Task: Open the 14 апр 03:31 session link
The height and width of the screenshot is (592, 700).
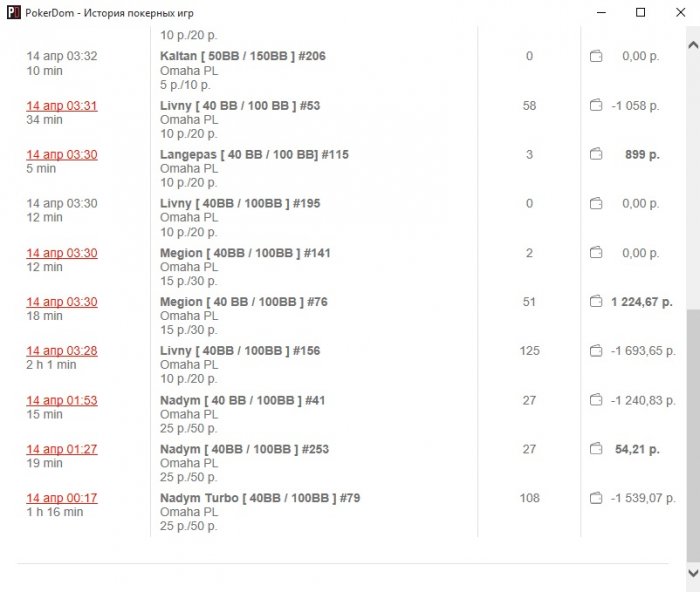Action: point(62,106)
